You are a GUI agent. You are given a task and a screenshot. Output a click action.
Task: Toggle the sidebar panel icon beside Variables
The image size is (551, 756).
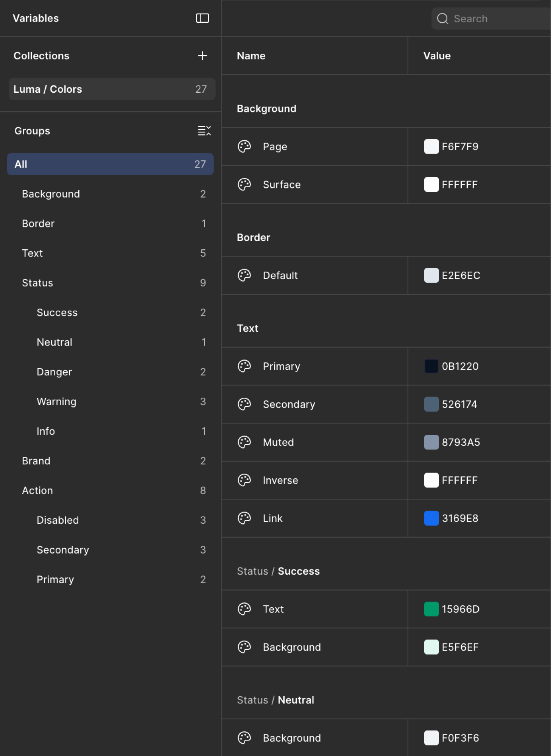click(x=202, y=18)
